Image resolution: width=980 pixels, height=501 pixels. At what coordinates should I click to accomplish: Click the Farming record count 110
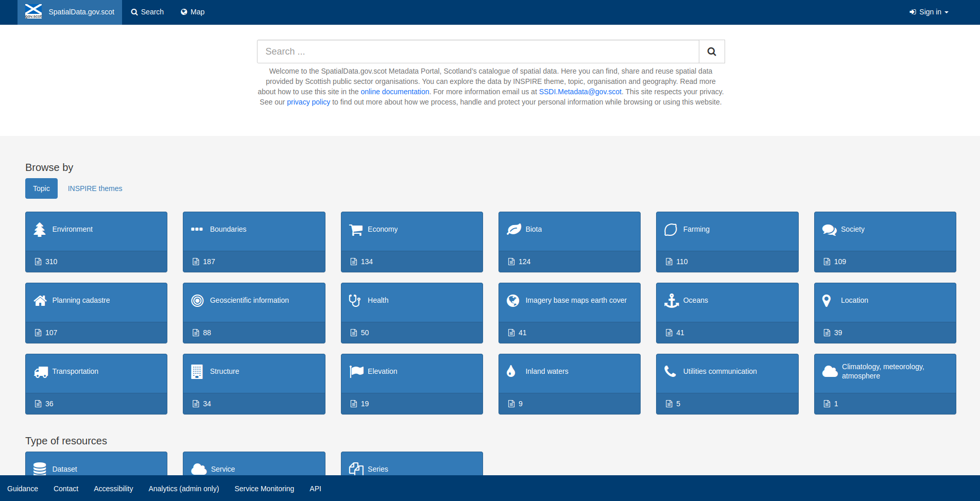682,262
